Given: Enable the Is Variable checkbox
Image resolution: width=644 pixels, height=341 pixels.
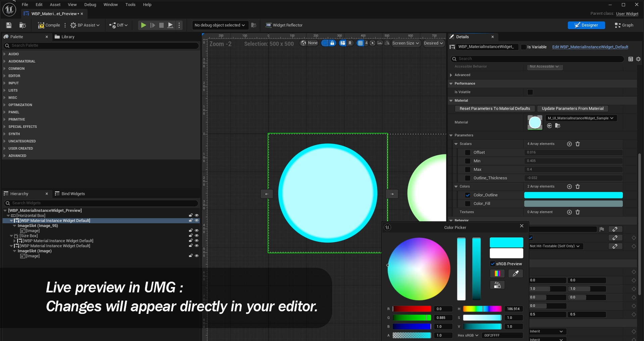Looking at the screenshot, I should (524, 47).
